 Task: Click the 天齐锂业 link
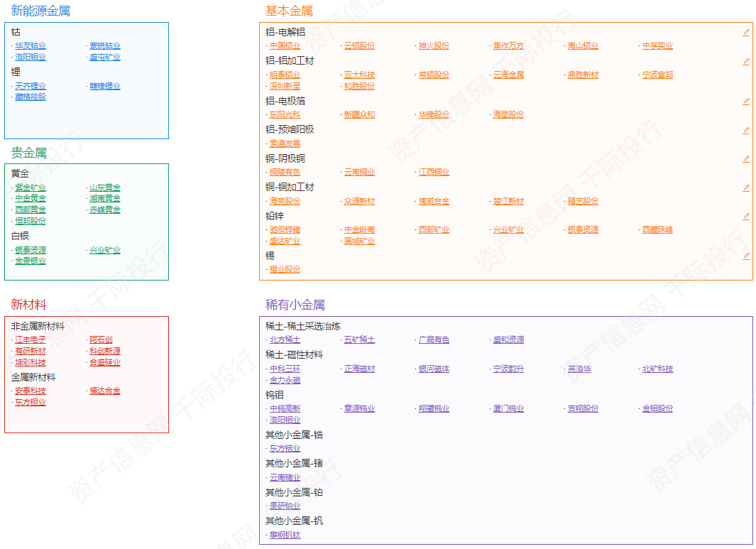(x=31, y=86)
